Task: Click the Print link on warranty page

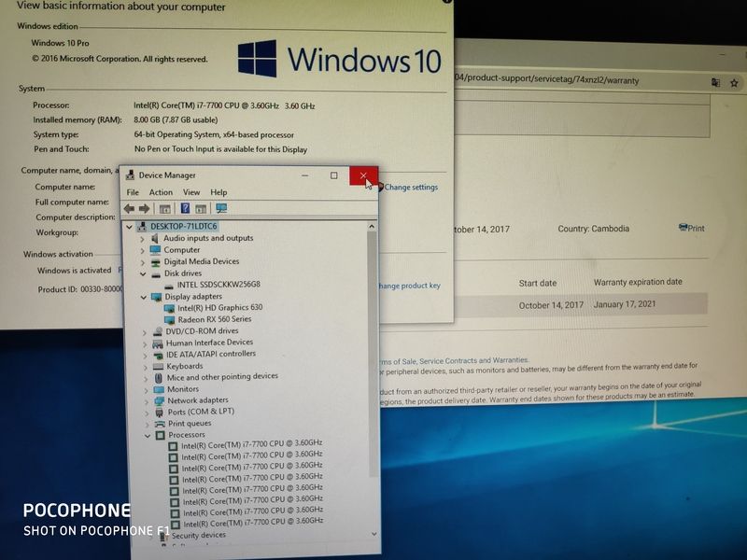Action: click(692, 228)
